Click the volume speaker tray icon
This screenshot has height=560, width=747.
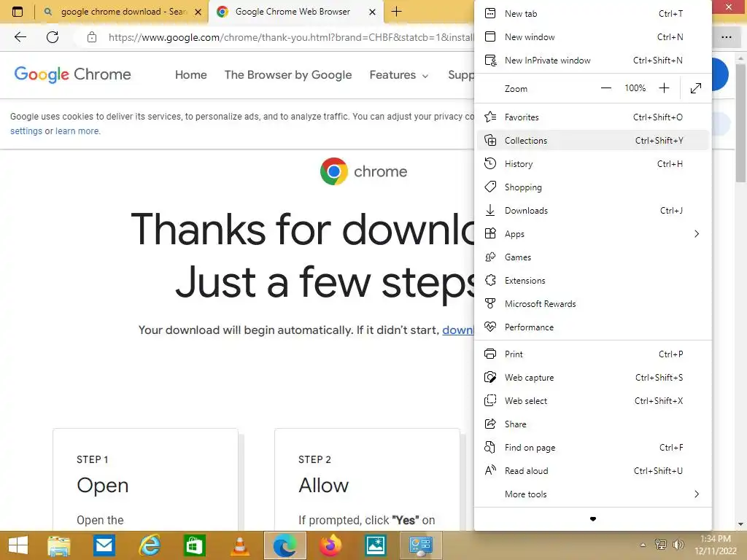coord(678,544)
